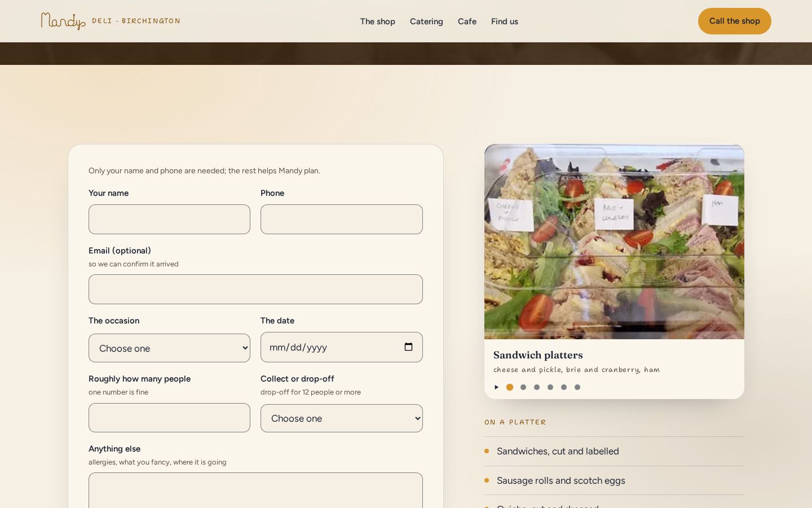Open the Collect or drop-off dropdown

point(342,418)
